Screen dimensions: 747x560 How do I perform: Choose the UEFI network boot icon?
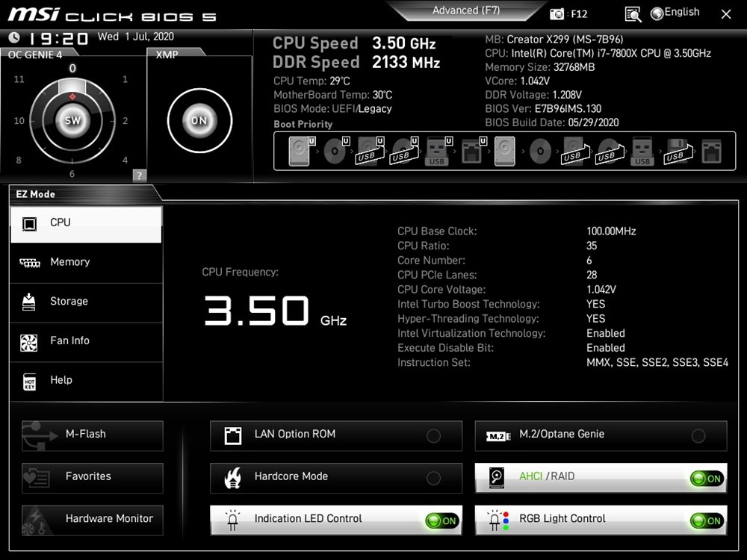point(473,152)
